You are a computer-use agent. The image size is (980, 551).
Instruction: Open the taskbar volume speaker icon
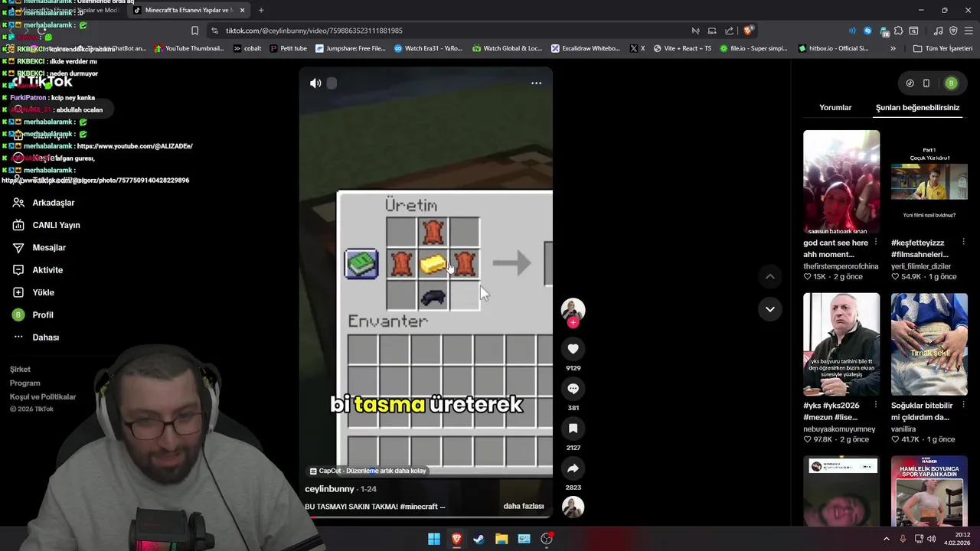[x=931, y=539]
